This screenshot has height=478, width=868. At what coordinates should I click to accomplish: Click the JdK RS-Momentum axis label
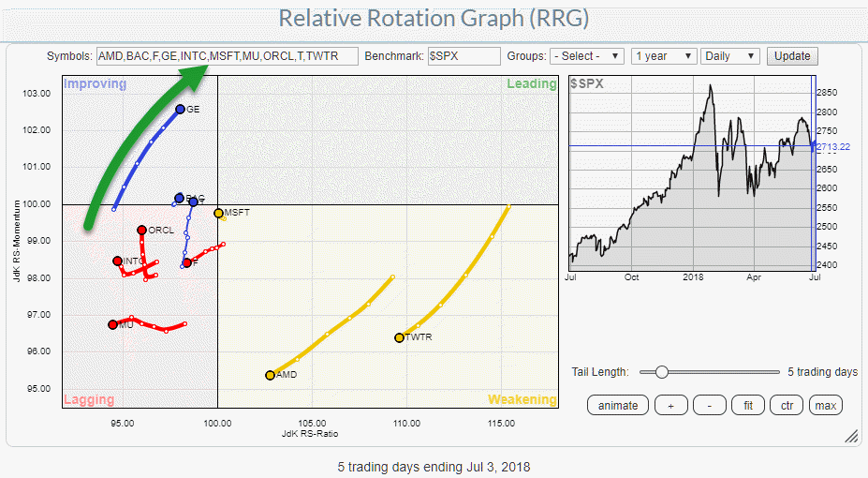pos(17,241)
